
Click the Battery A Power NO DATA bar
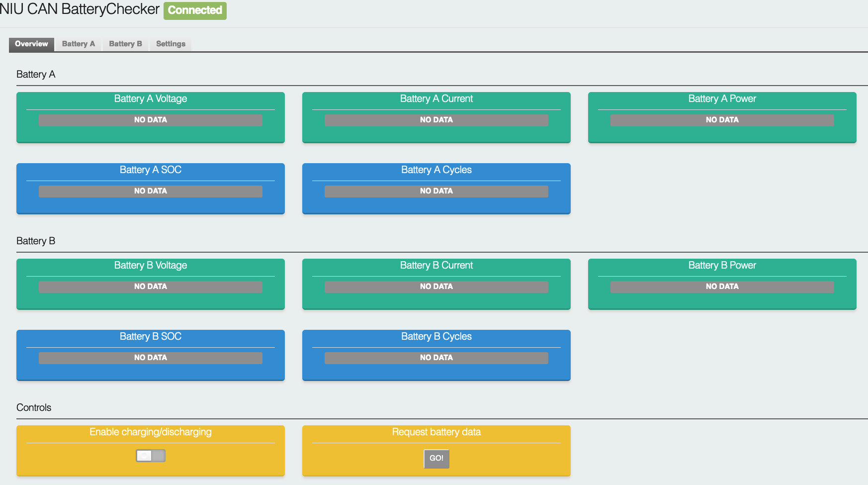[x=722, y=120]
